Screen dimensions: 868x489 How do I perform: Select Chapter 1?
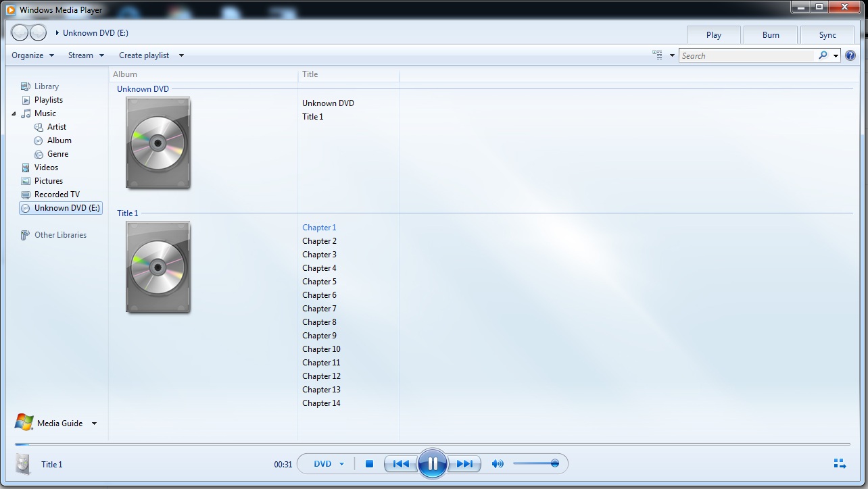(x=319, y=228)
